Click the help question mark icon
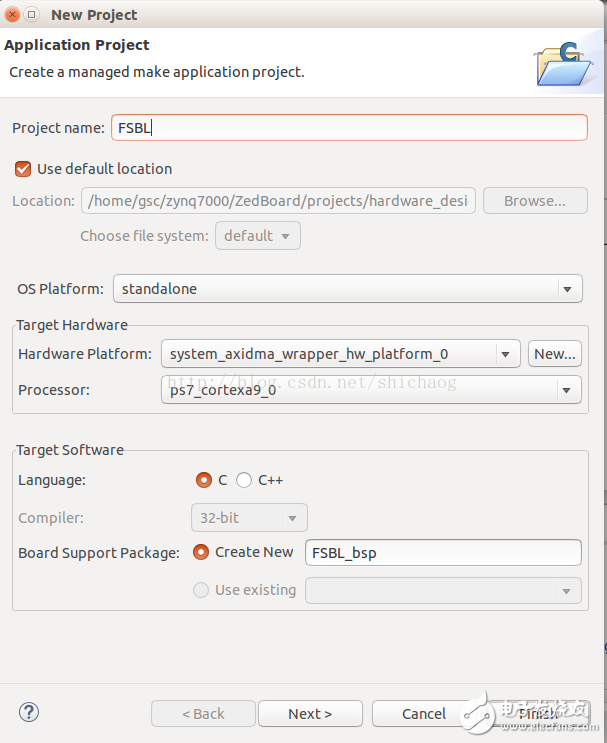 tap(29, 712)
